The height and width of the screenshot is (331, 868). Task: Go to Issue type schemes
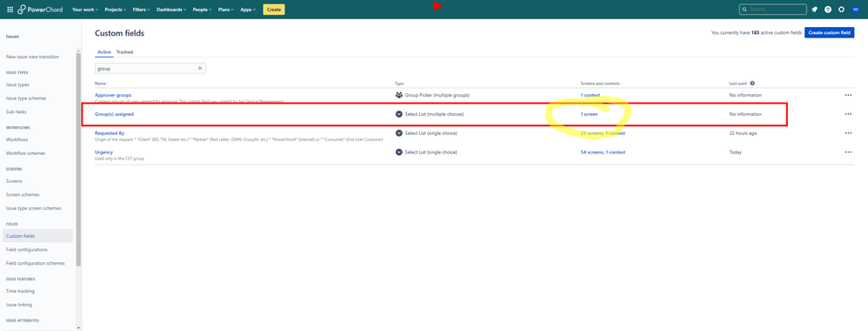click(x=26, y=98)
